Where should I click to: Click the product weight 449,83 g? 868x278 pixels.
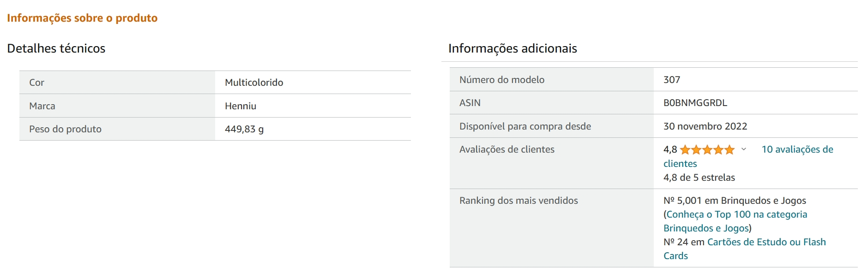(x=244, y=129)
